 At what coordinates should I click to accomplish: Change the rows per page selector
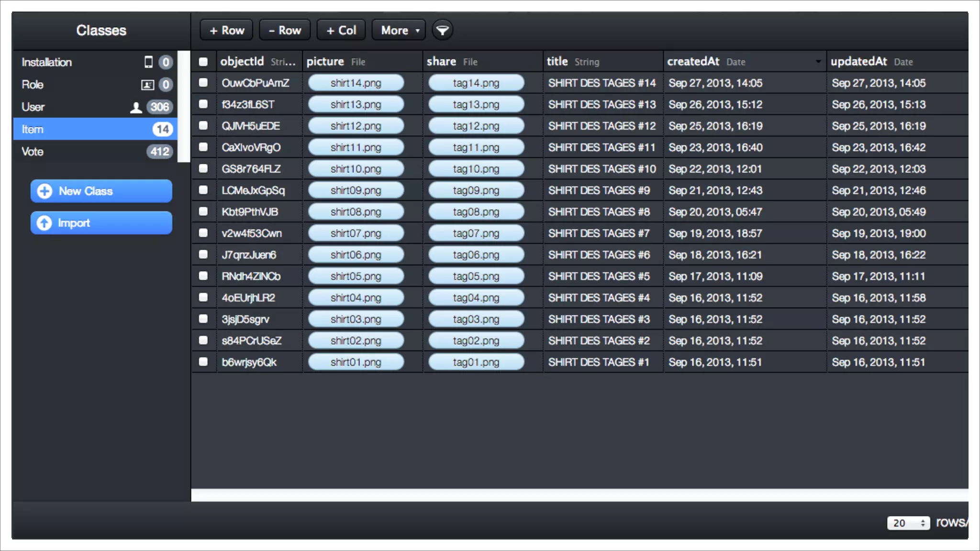tap(908, 523)
